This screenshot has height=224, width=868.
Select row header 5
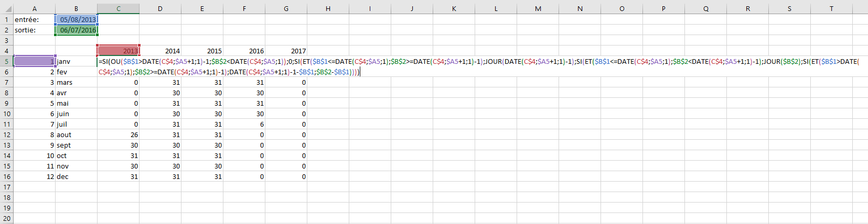(x=6, y=61)
